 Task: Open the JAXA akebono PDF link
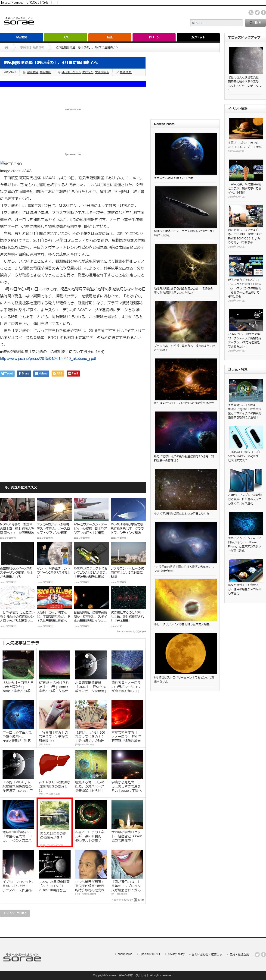click(48, 358)
